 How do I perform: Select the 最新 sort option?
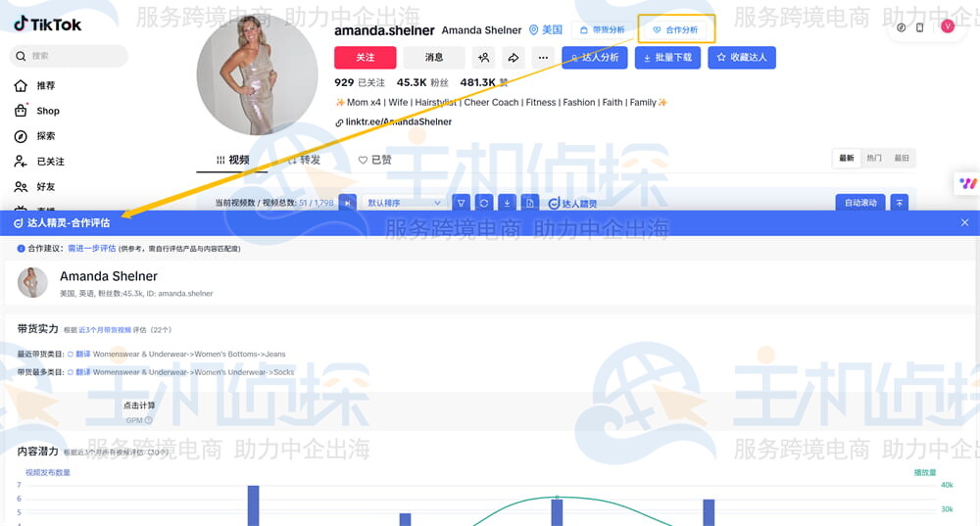click(847, 158)
